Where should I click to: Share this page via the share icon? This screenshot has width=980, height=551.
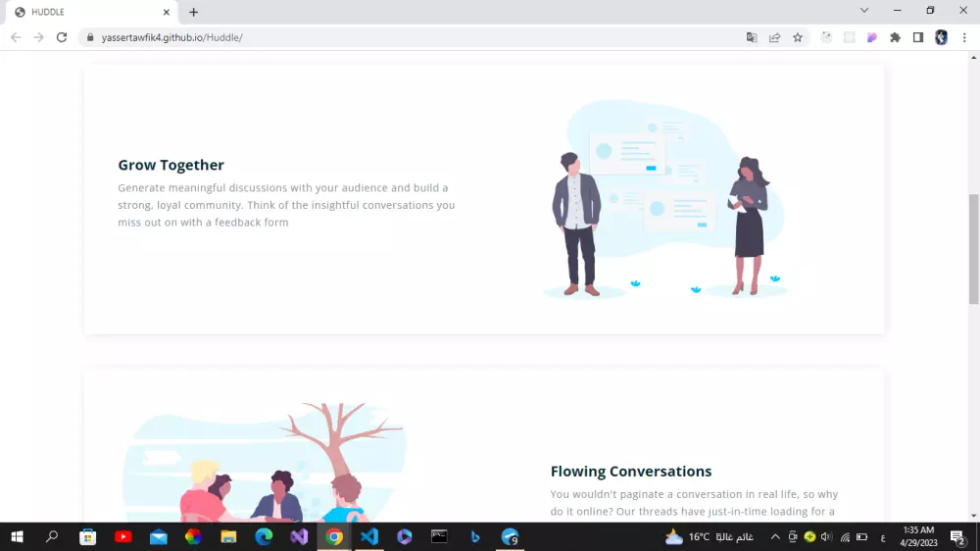775,37
